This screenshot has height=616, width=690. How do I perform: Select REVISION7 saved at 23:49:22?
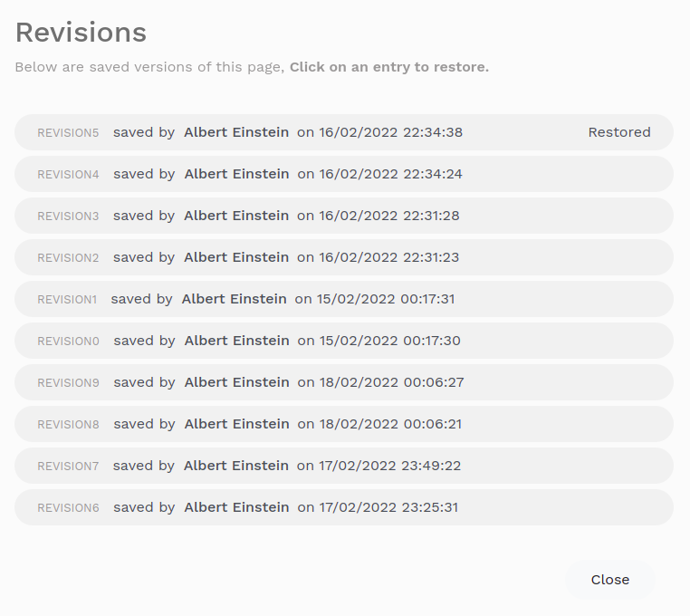coord(344,466)
